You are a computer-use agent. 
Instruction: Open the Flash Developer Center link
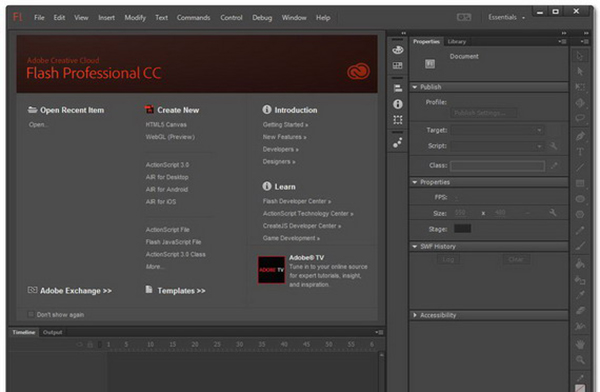pos(297,201)
